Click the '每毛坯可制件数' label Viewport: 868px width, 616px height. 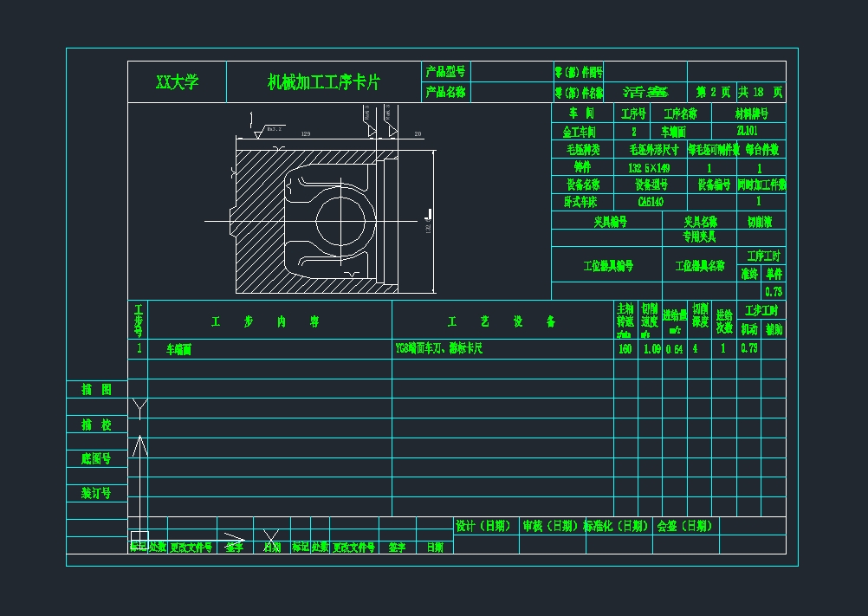pyautogui.click(x=714, y=149)
